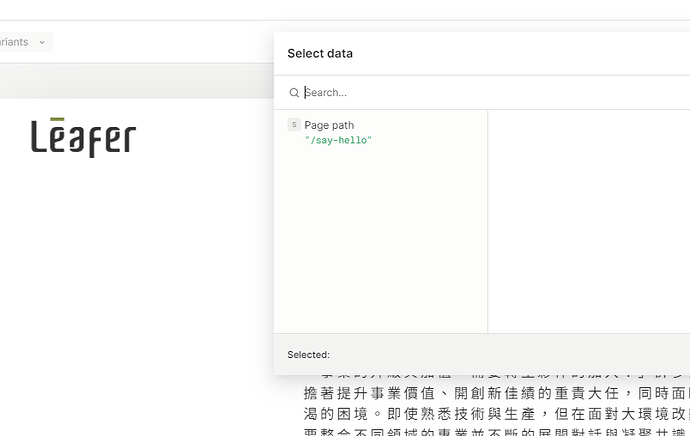Viewport: 690px width, 436px height.
Task: Click the dialog header right of Select data
Action: coord(520,54)
